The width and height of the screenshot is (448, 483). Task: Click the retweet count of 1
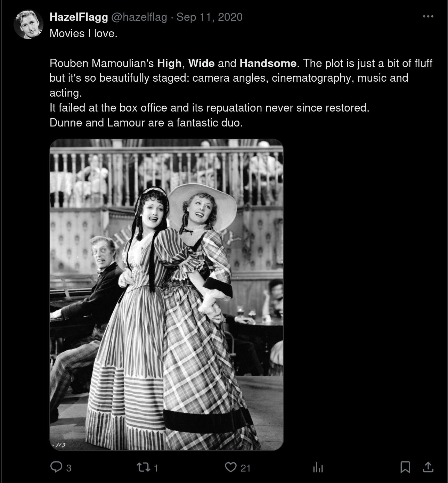tap(156, 468)
